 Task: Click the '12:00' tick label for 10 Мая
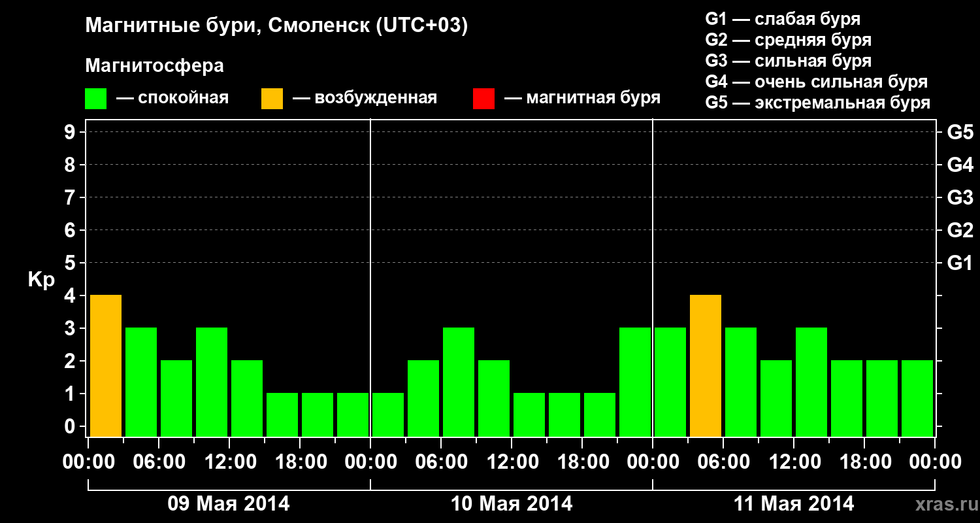512,462
